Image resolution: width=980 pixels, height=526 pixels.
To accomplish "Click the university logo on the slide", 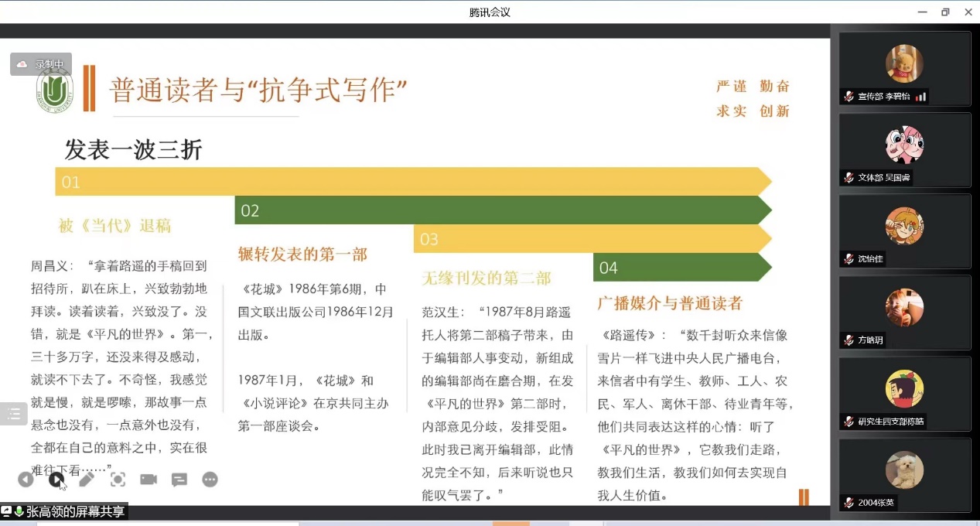I will point(54,93).
